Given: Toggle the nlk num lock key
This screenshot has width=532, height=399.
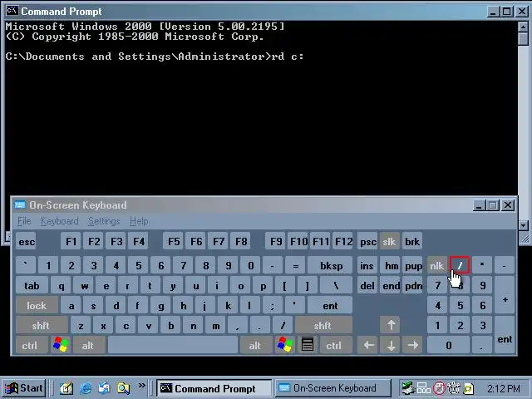Looking at the screenshot, I should click(x=436, y=265).
